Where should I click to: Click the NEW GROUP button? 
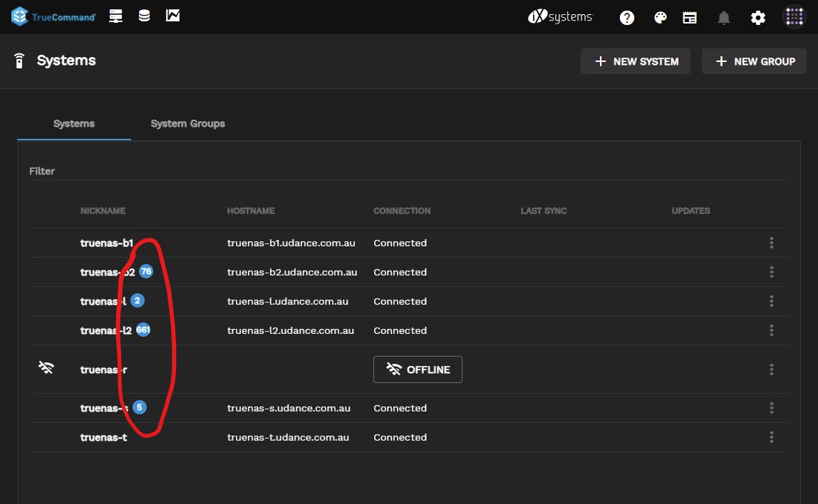point(754,61)
